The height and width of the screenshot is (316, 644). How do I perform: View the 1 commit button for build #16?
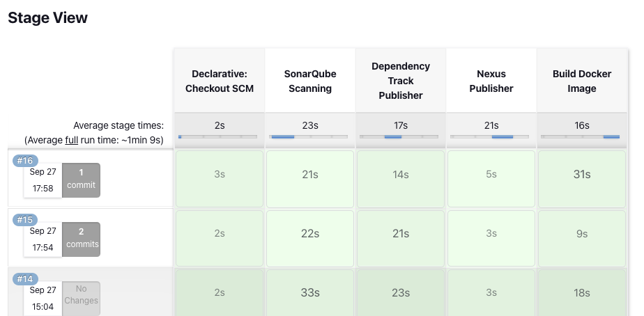coord(81,180)
